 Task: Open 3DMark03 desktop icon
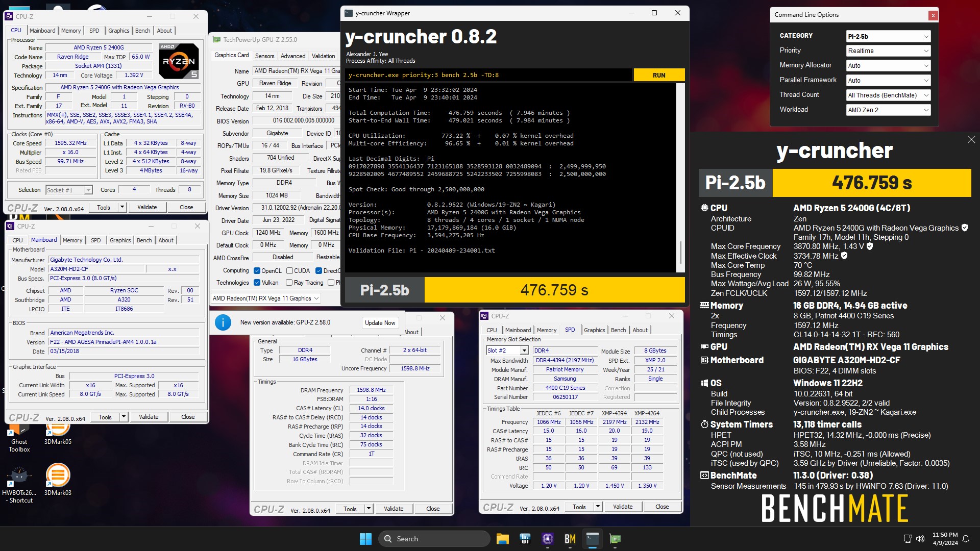[x=58, y=480]
